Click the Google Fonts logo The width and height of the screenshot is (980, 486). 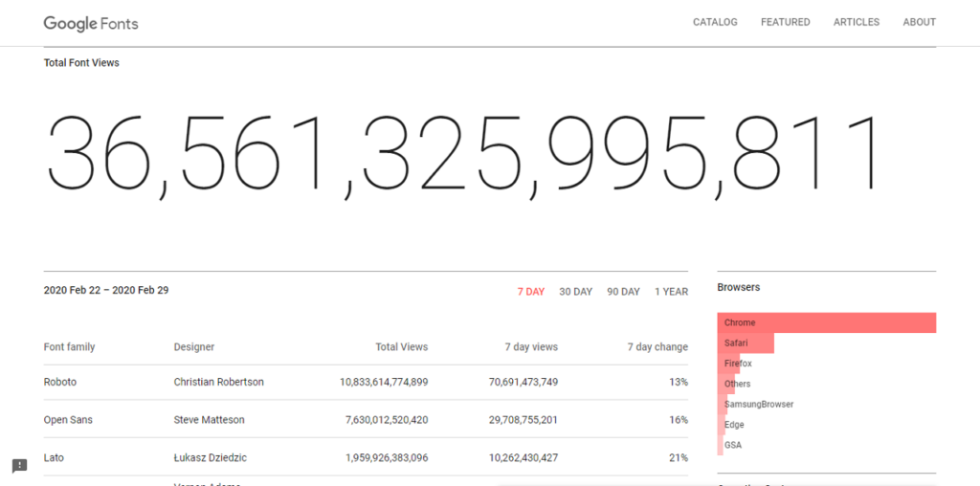(91, 24)
